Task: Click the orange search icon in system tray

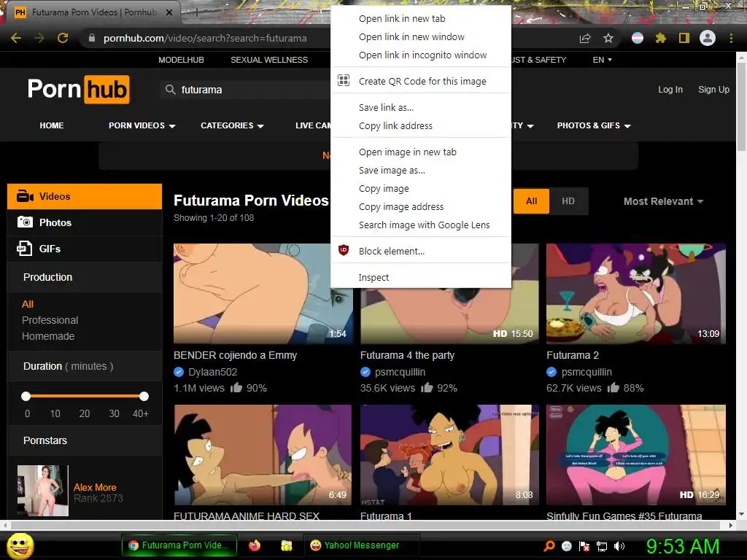Action: pos(549,545)
